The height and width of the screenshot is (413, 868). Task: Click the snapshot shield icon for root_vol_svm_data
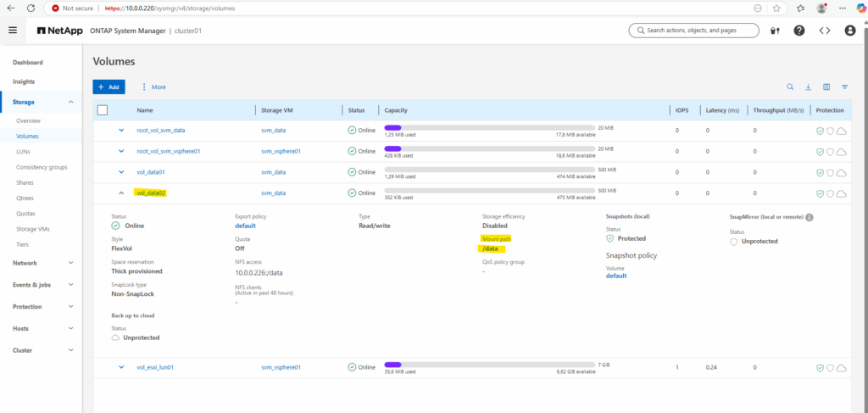pyautogui.click(x=821, y=131)
